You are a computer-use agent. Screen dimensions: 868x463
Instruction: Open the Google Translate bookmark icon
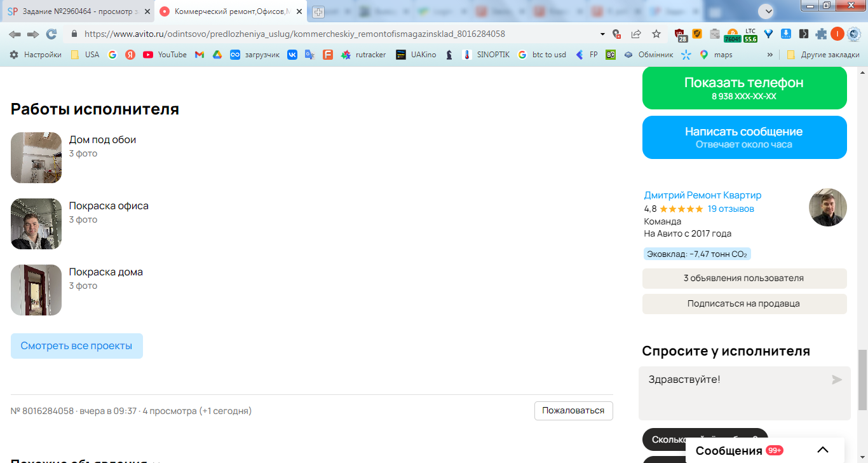point(310,55)
